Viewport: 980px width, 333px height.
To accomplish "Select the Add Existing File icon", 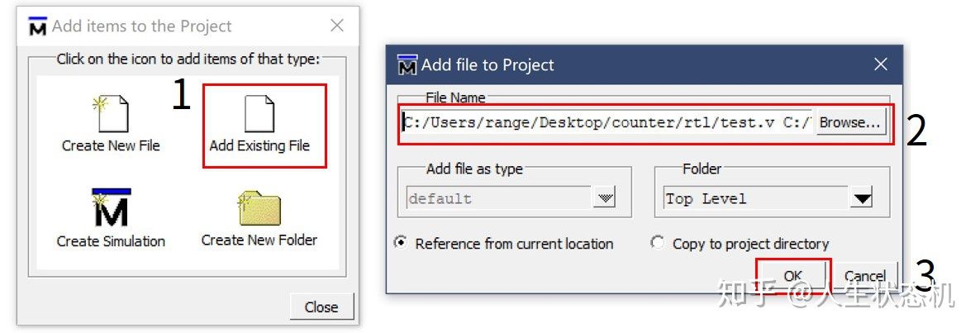I will 259,114.
